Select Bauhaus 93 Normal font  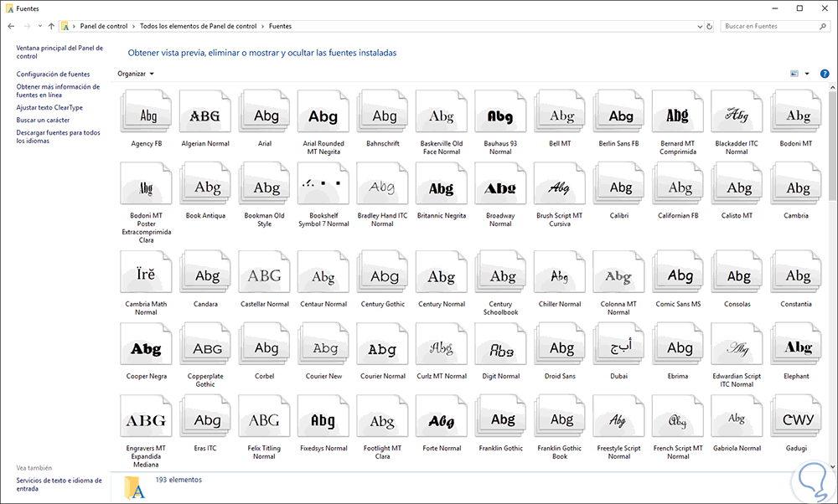pyautogui.click(x=500, y=117)
